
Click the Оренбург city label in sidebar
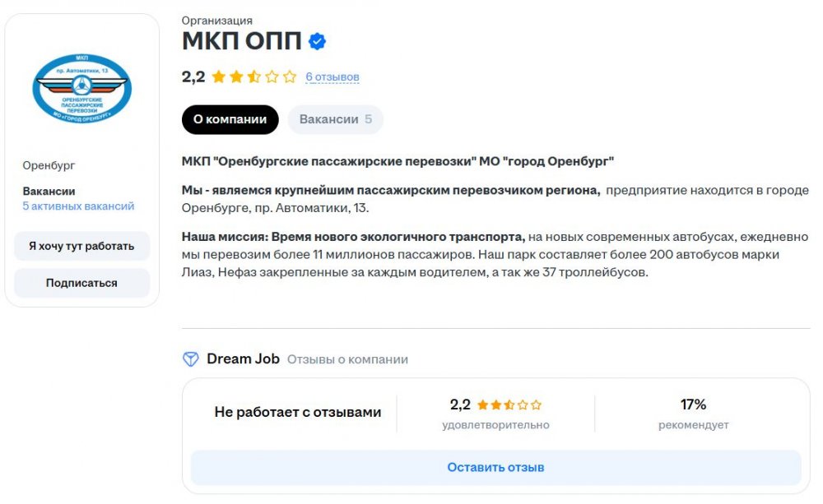pyautogui.click(x=49, y=166)
